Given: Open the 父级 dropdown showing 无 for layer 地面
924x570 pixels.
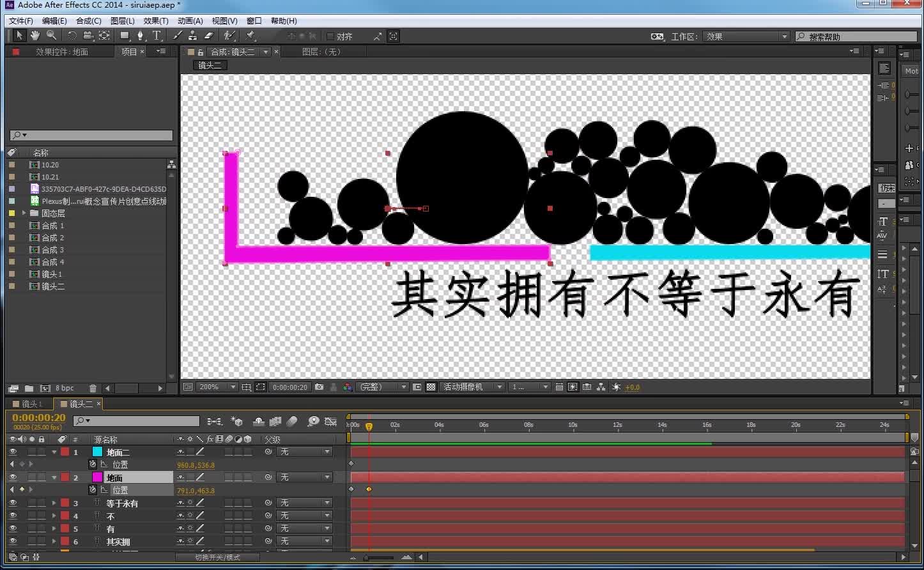Looking at the screenshot, I should [x=305, y=477].
